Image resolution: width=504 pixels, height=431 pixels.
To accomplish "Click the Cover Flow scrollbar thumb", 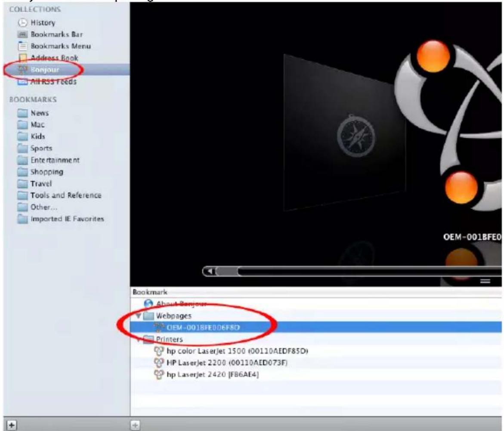I will 228,271.
